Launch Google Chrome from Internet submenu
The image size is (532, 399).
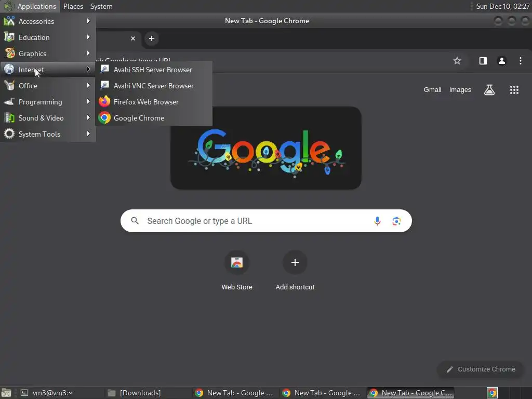point(154,118)
